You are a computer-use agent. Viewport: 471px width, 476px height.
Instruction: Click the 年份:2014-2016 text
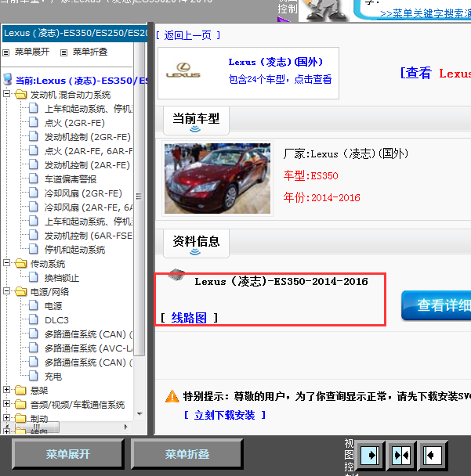321,197
